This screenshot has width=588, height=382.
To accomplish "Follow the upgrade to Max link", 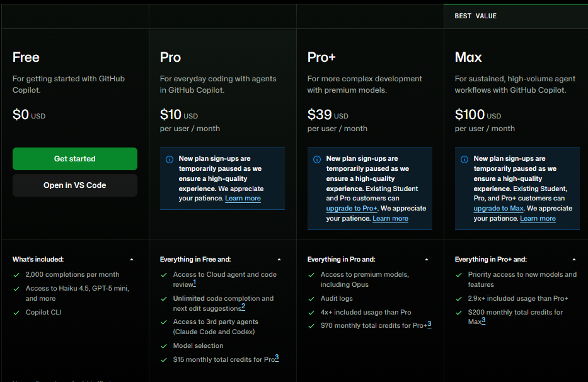I will pyautogui.click(x=499, y=208).
